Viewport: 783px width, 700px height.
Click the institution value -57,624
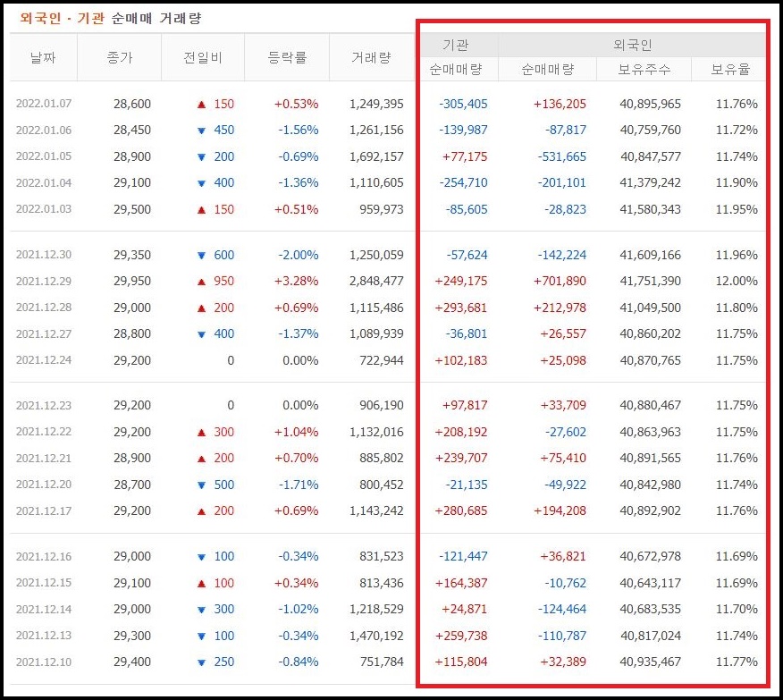(467, 255)
